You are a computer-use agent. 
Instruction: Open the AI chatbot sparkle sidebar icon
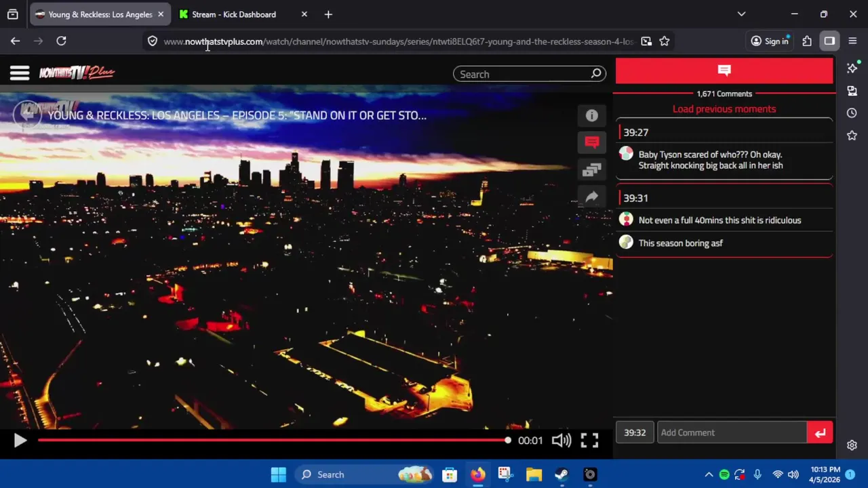[852, 68]
